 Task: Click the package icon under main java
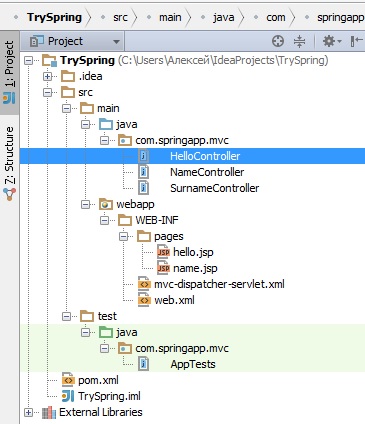point(125,140)
